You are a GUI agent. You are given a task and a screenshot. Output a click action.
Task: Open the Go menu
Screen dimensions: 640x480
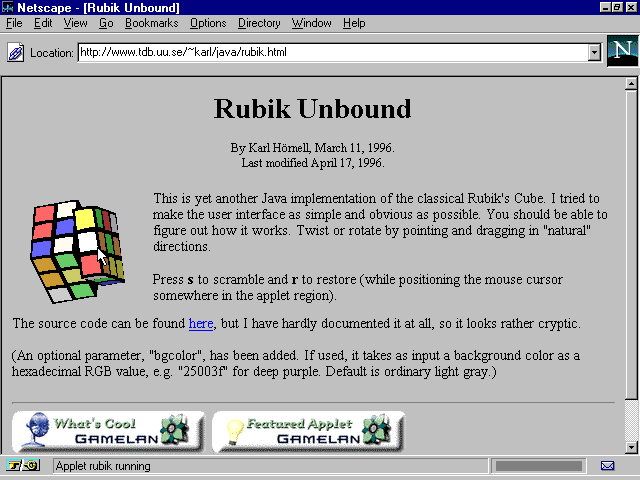(x=106, y=23)
